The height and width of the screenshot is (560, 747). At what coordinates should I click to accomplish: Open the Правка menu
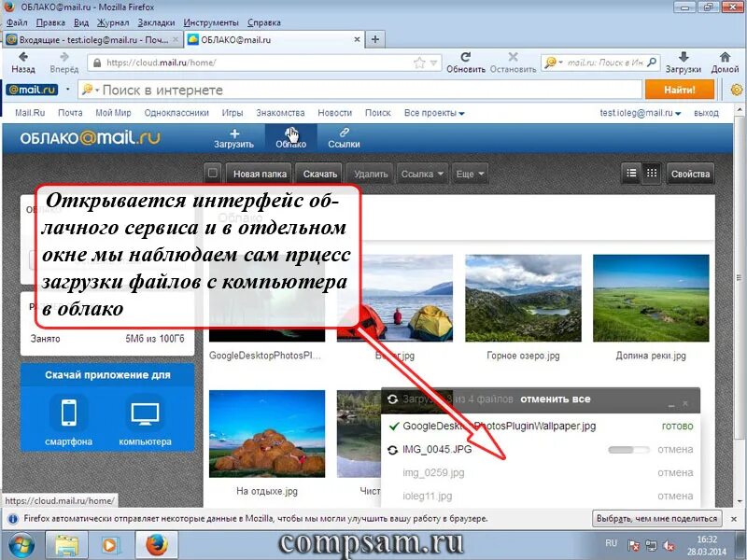[50, 22]
